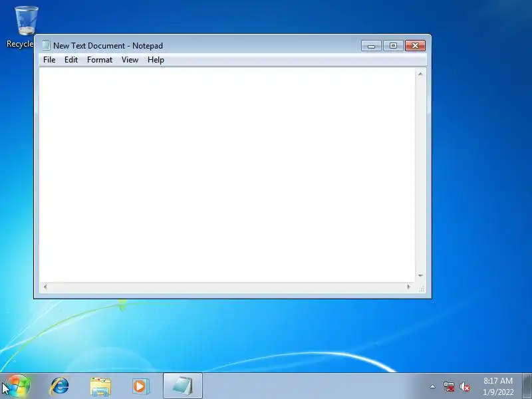Open the View menu
Screen dimensions: 532x399
coord(130,60)
